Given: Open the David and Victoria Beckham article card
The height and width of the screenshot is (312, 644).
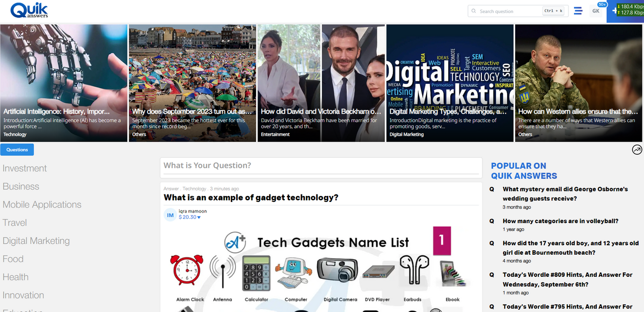Looking at the screenshot, I should (321, 83).
